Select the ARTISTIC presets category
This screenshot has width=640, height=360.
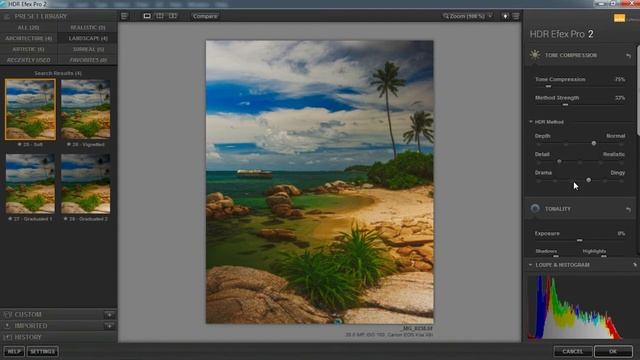(x=29, y=49)
